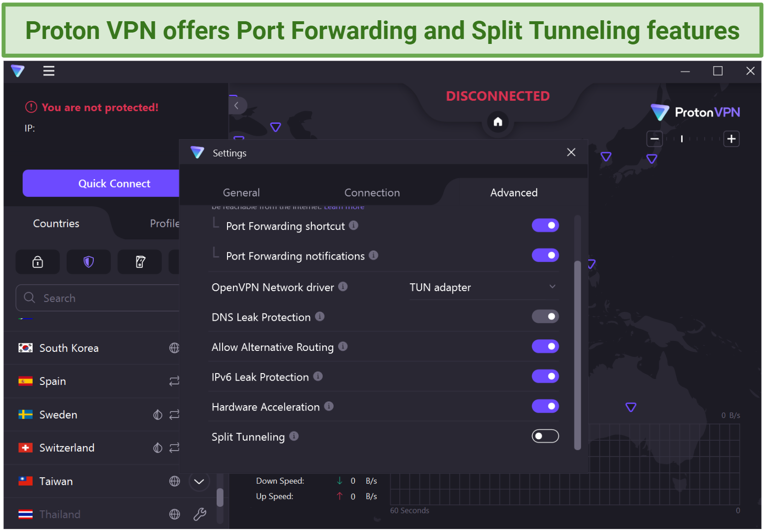Show info for Hardware Acceleration

329,406
